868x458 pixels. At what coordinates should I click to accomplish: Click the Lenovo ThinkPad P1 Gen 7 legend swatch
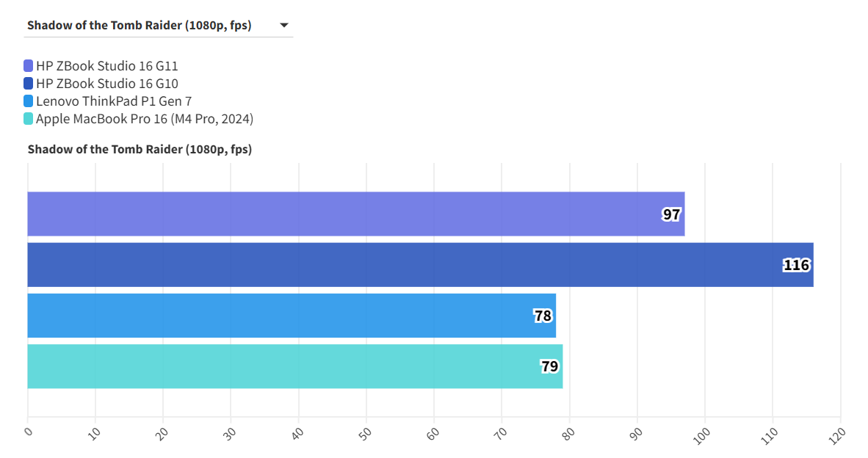click(29, 101)
